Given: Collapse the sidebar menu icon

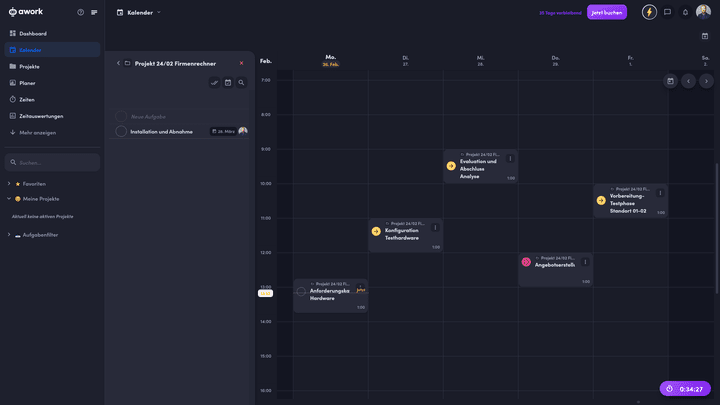Looking at the screenshot, I should tap(94, 12).
